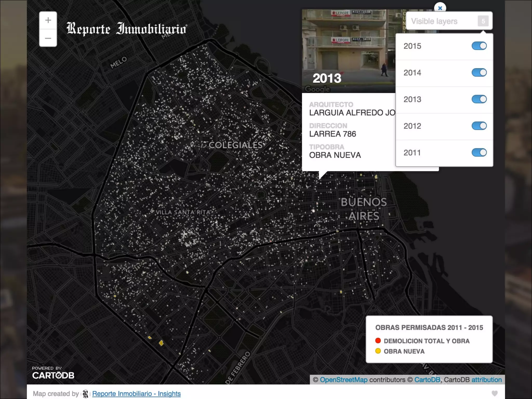Hide the 2012 layer
The image size is (532, 399).
click(479, 126)
